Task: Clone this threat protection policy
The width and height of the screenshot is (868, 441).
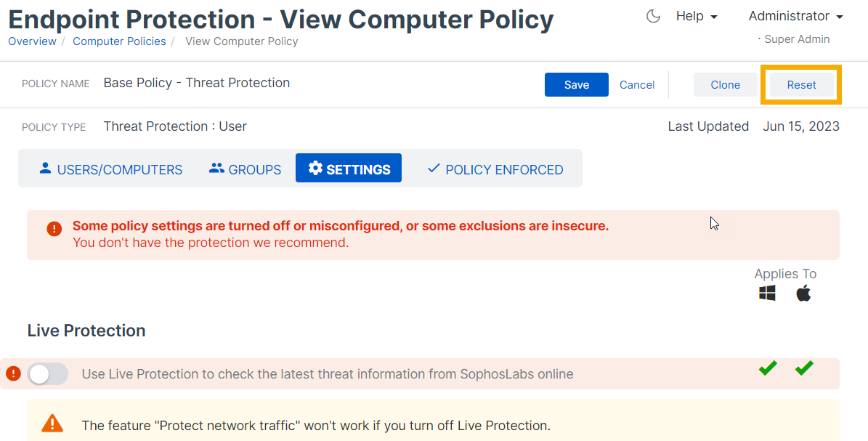Action: pyautogui.click(x=725, y=85)
